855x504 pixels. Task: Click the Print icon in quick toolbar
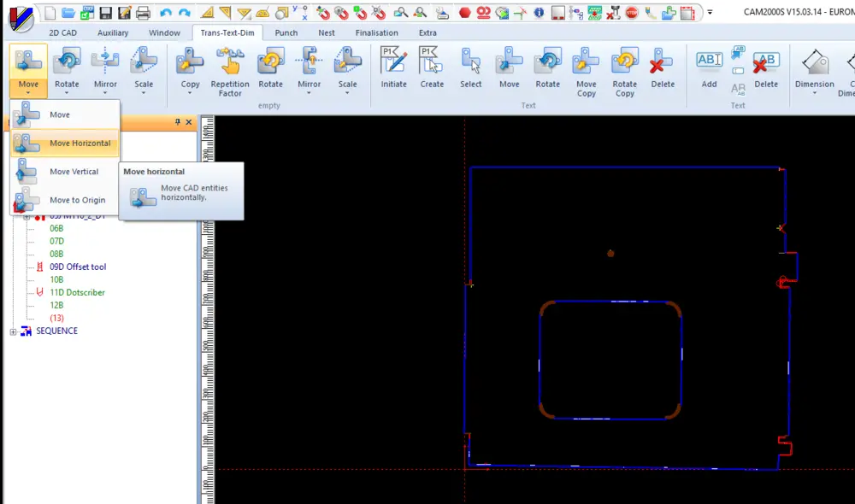(x=143, y=13)
